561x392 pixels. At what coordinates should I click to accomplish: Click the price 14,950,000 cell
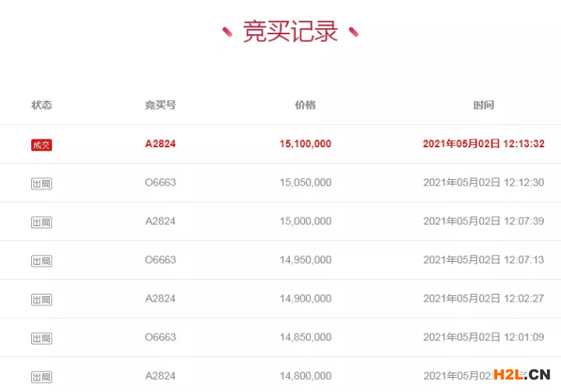305,260
